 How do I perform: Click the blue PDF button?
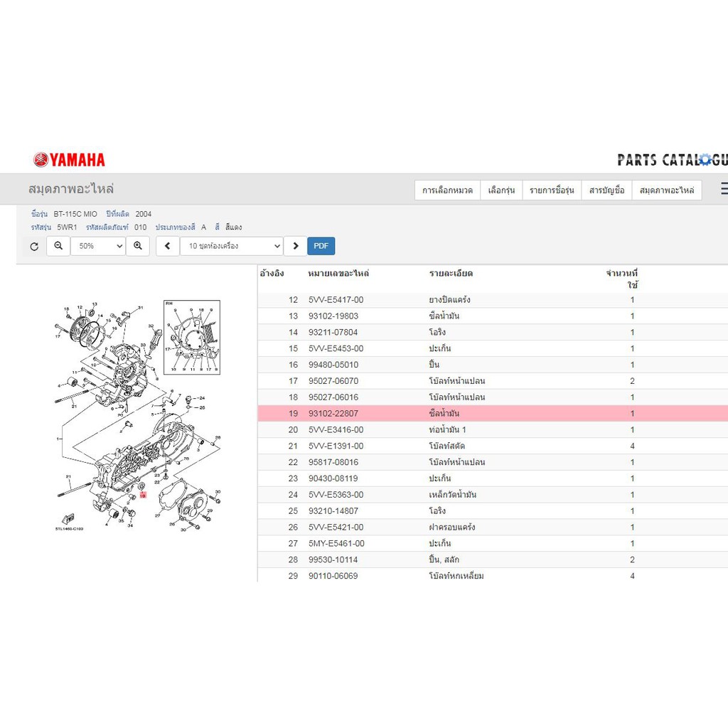click(x=321, y=246)
